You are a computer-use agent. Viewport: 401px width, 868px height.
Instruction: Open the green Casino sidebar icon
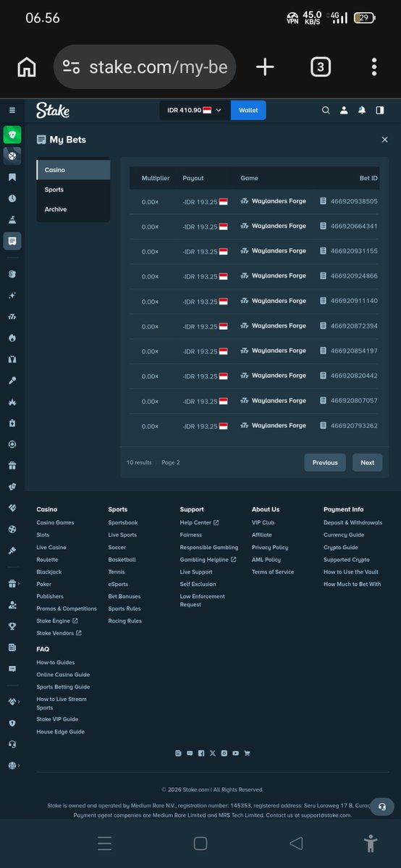(x=12, y=135)
